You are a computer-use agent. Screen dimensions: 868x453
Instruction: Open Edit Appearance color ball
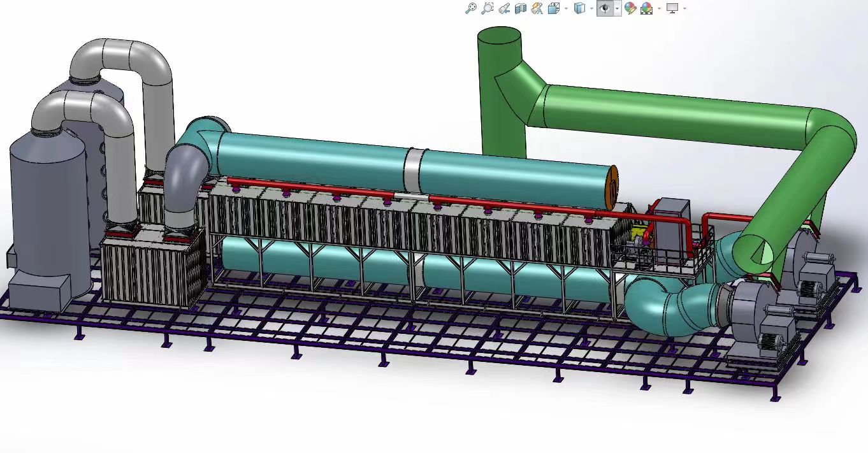[630, 8]
